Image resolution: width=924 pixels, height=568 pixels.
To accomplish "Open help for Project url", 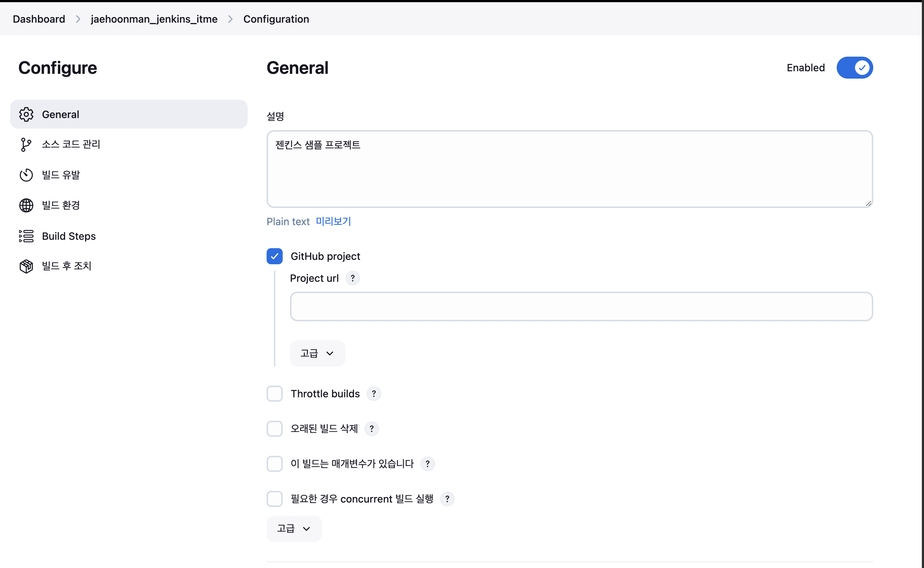I will (352, 279).
